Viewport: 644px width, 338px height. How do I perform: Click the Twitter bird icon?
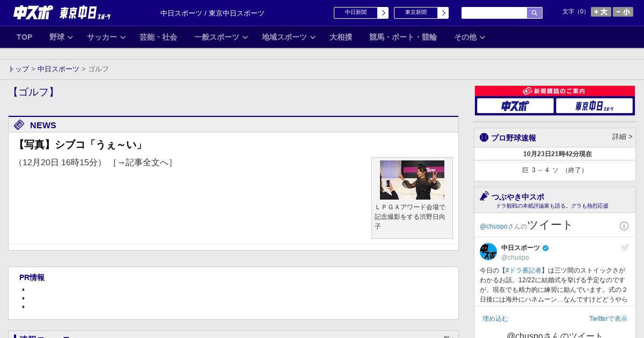(x=625, y=247)
